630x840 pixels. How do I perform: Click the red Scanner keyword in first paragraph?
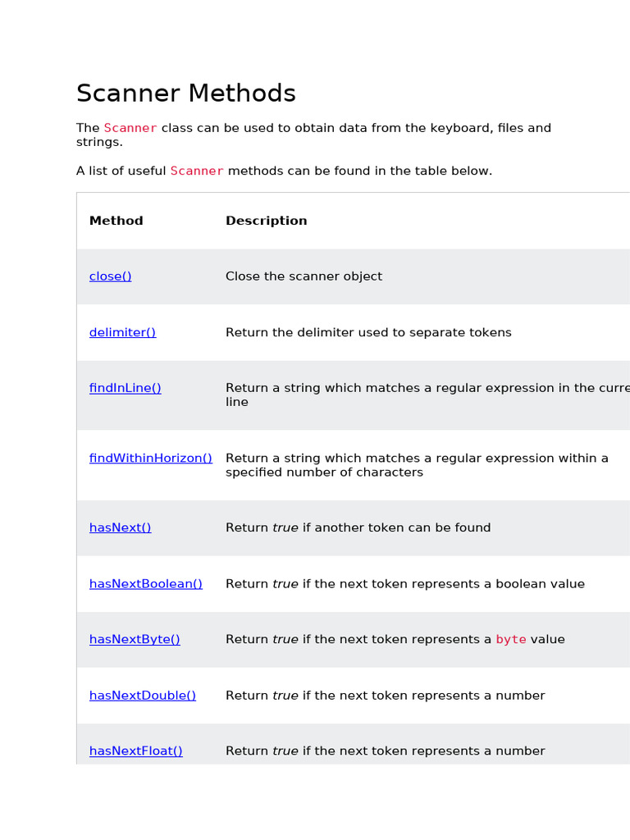tap(130, 128)
